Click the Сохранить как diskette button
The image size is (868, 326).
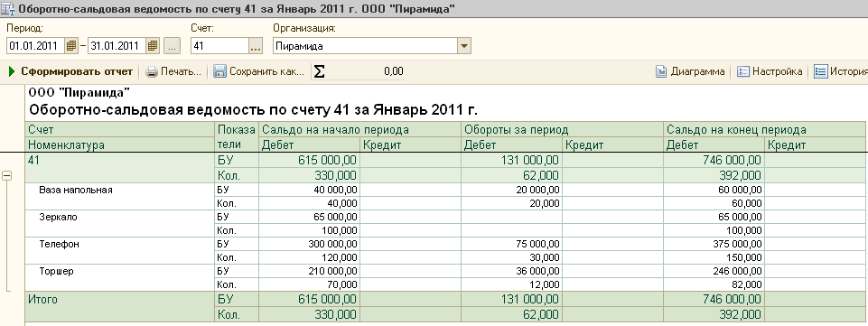[259, 71]
